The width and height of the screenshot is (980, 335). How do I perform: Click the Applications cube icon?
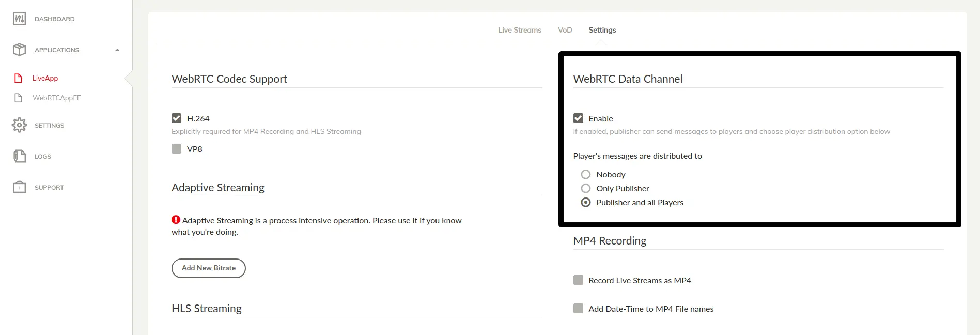click(x=19, y=50)
